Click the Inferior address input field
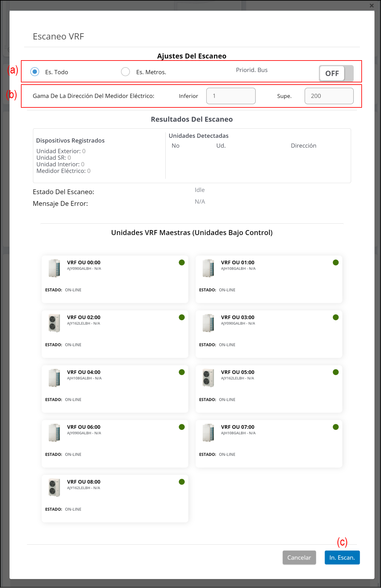Image resolution: width=381 pixels, height=588 pixels. [x=231, y=96]
